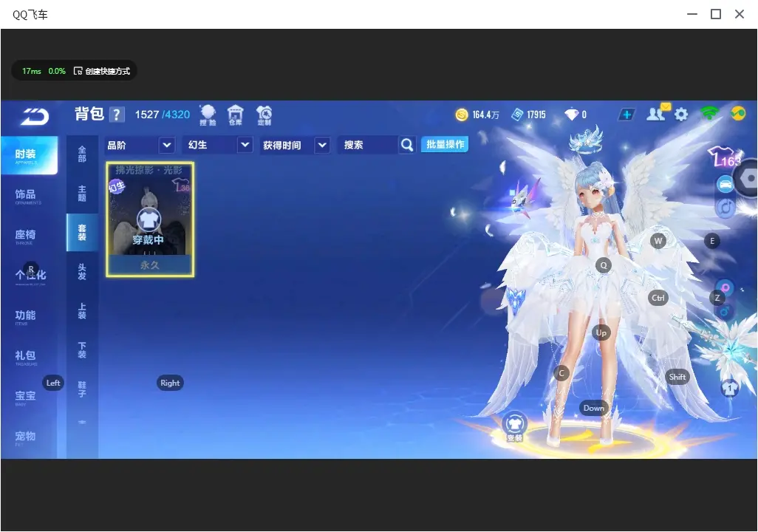Click the search magnifier icon

pos(407,145)
